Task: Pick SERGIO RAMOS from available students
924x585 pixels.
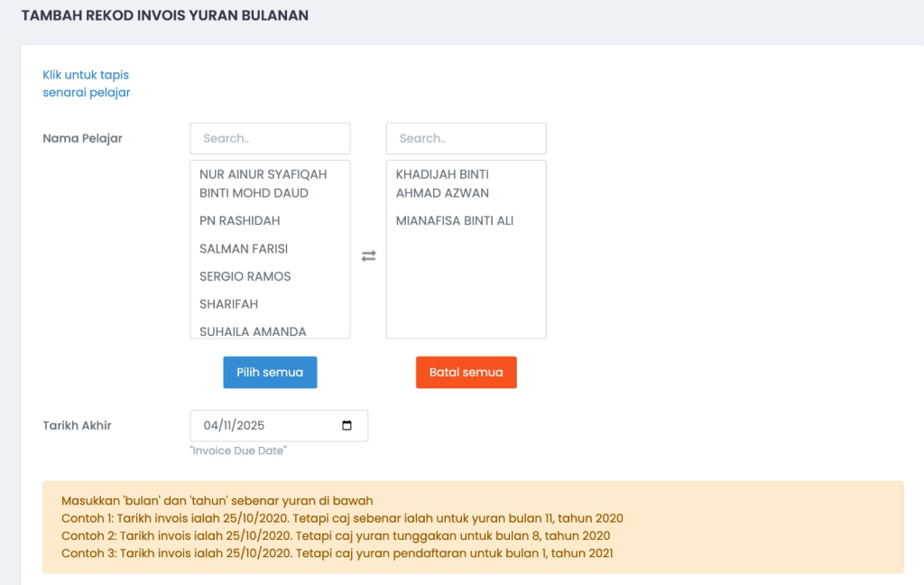Action: click(245, 276)
